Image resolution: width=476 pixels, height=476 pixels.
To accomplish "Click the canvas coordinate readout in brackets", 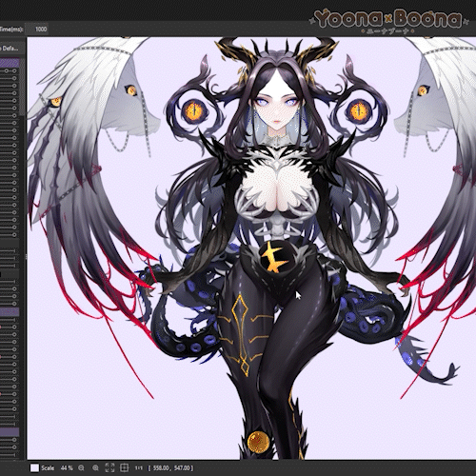I will 170,467.
